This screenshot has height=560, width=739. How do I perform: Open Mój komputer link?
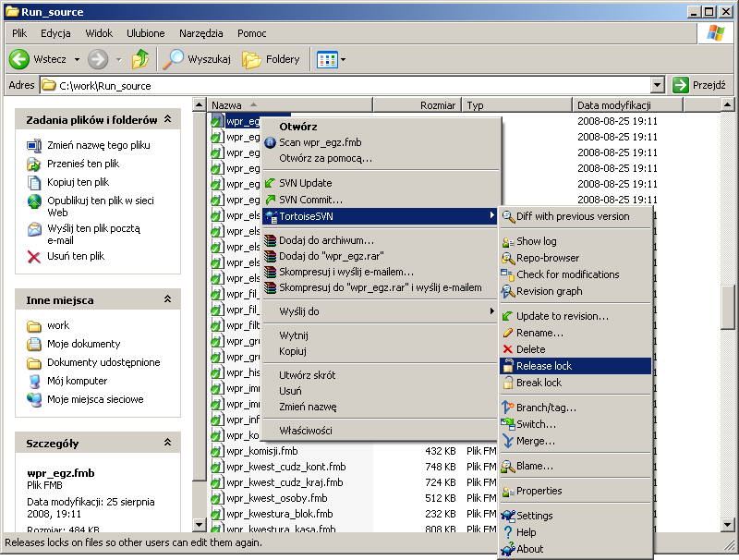tap(77, 381)
